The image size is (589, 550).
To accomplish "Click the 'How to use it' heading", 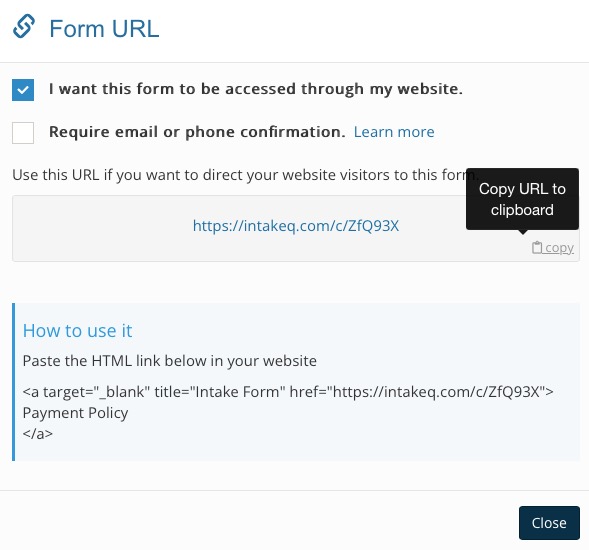I will click(x=77, y=331).
